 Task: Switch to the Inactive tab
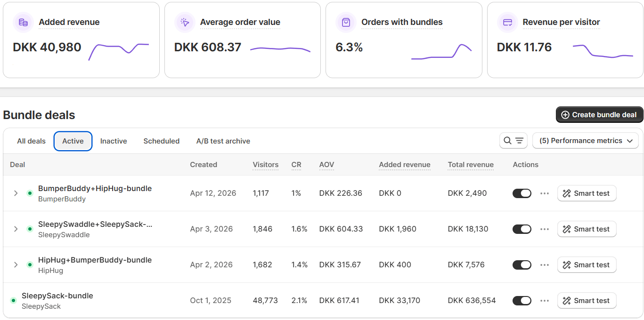click(114, 141)
